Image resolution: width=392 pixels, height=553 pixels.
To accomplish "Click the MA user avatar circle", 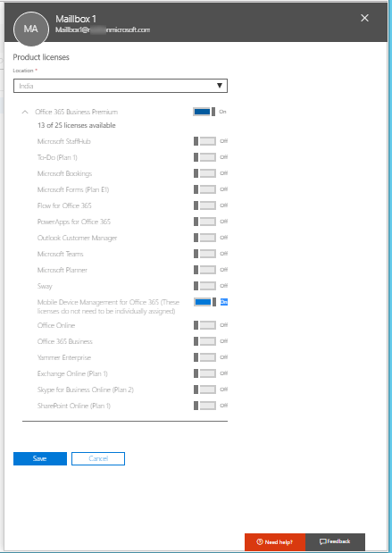I will click(x=30, y=29).
